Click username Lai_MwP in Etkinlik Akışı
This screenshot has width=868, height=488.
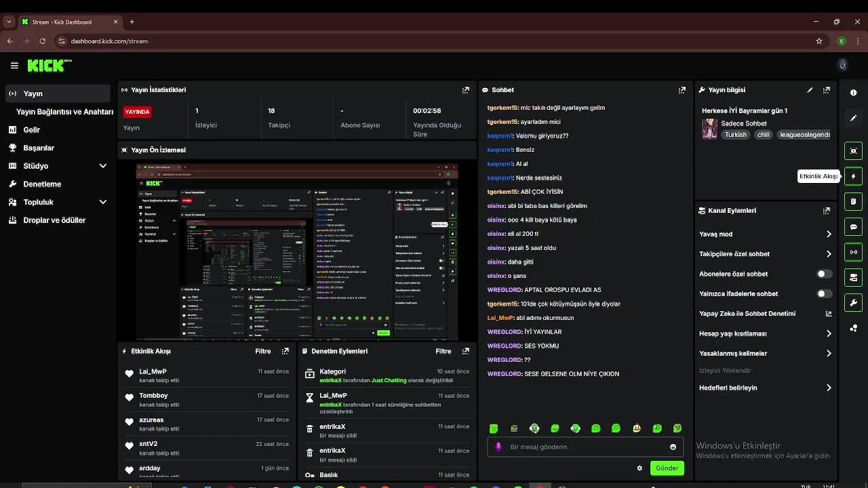click(x=153, y=371)
